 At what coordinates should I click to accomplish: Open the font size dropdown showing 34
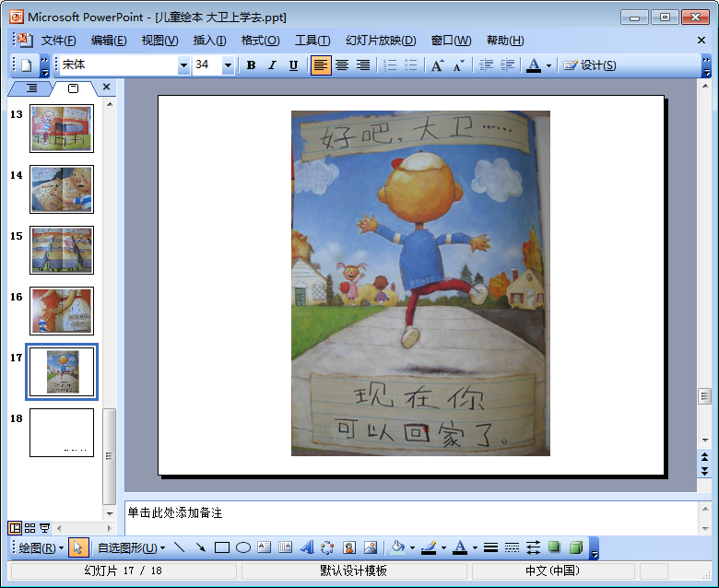(228, 65)
